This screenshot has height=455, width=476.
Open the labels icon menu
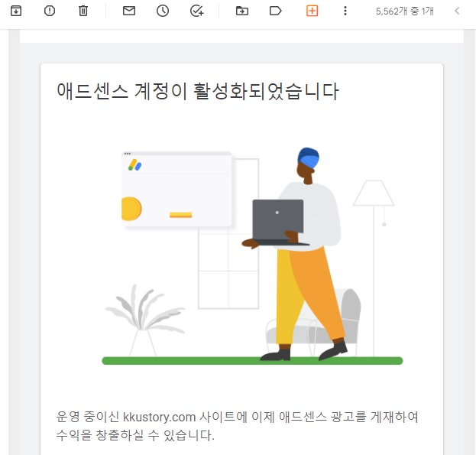tap(275, 11)
